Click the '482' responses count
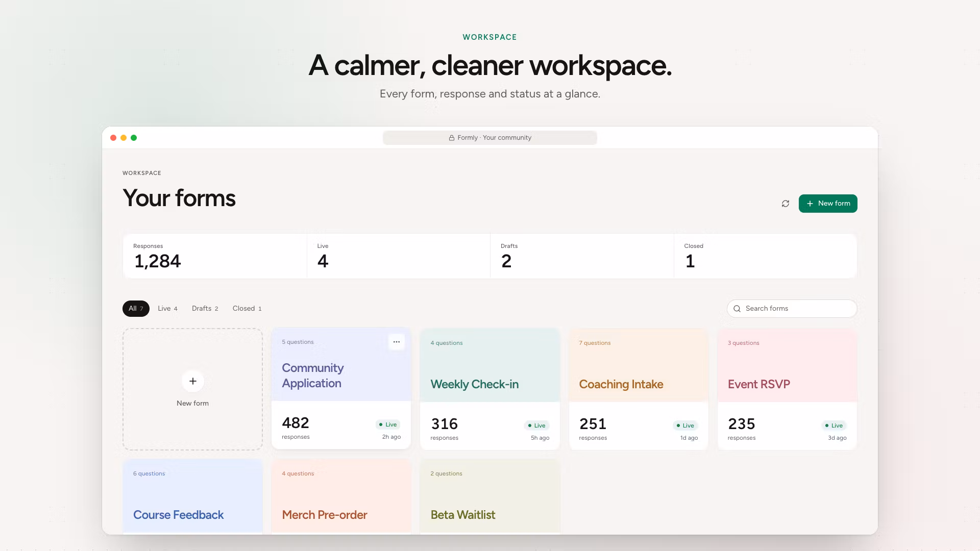Screen dimensions: 980x551 pos(296,423)
